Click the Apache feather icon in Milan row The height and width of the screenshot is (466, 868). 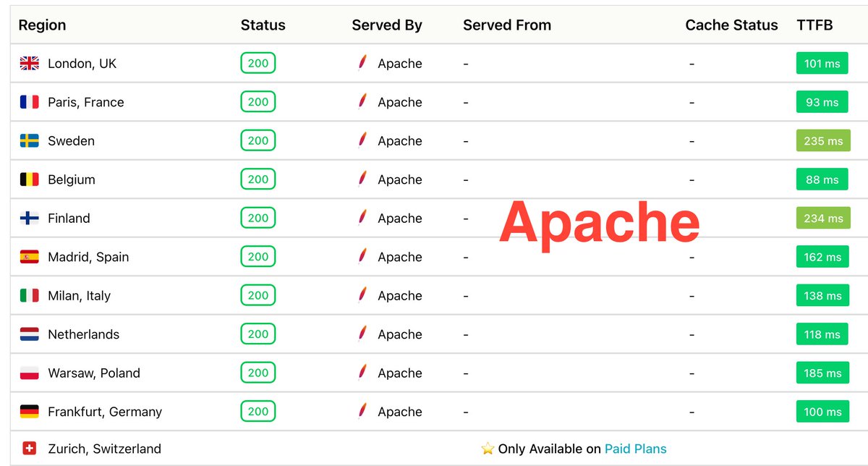[362, 295]
